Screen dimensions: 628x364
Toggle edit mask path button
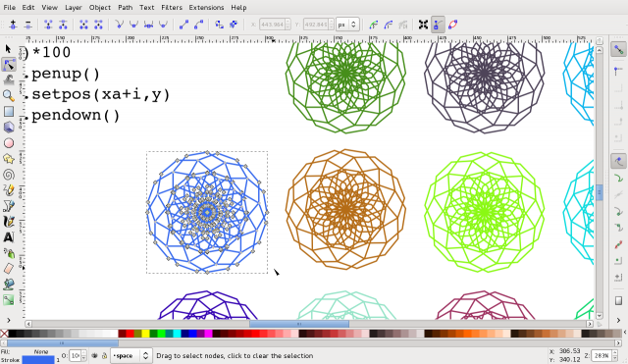(x=389, y=25)
